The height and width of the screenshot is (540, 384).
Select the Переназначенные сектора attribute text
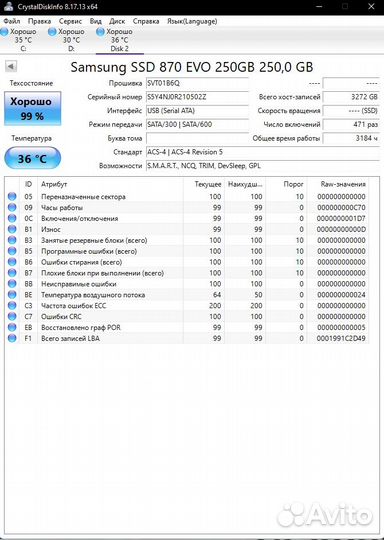pos(83,197)
